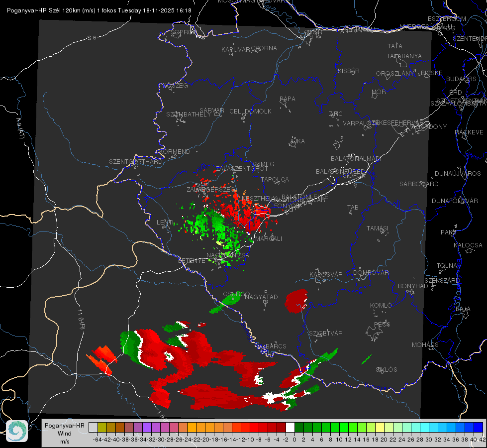Click the '11 (HR)' road label
487x448 pixels.
click(81, 319)
